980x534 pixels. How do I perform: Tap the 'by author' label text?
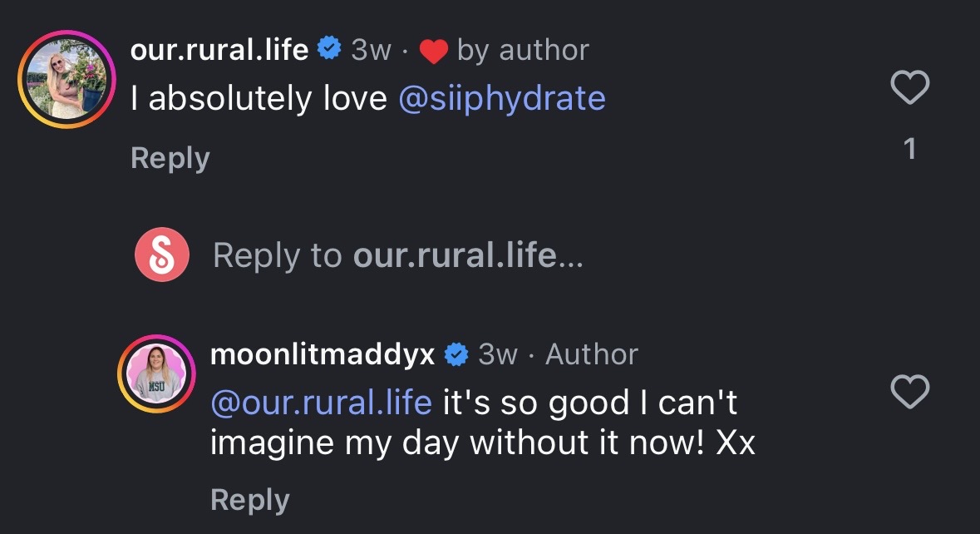[523, 50]
